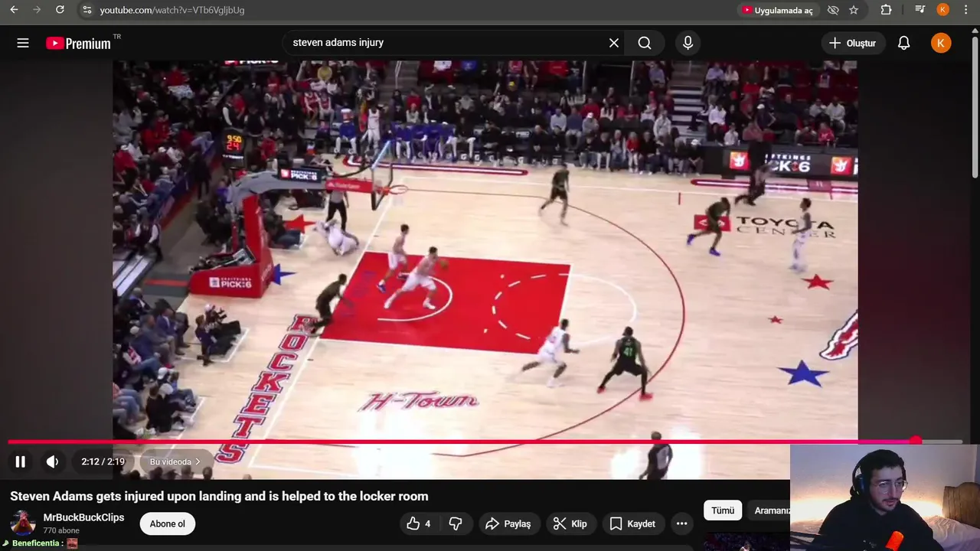980x551 pixels.
Task: Click the 2:12 / 2:19 time display
Action: (x=103, y=461)
